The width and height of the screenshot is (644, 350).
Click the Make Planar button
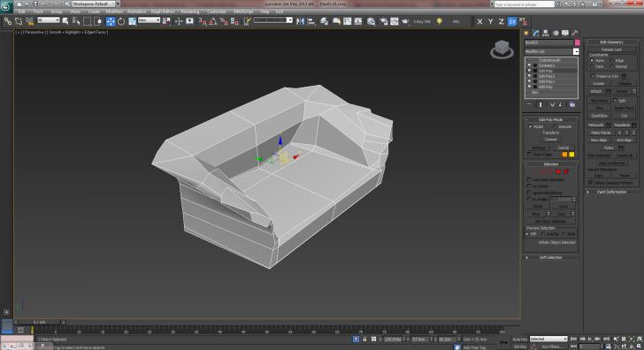pos(601,133)
